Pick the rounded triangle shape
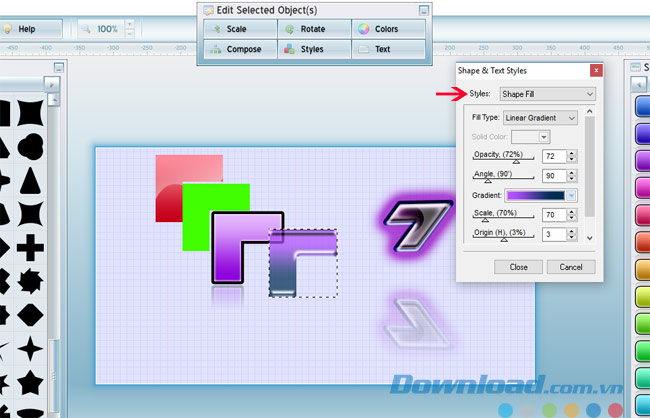650x418 pixels. click(x=30, y=181)
